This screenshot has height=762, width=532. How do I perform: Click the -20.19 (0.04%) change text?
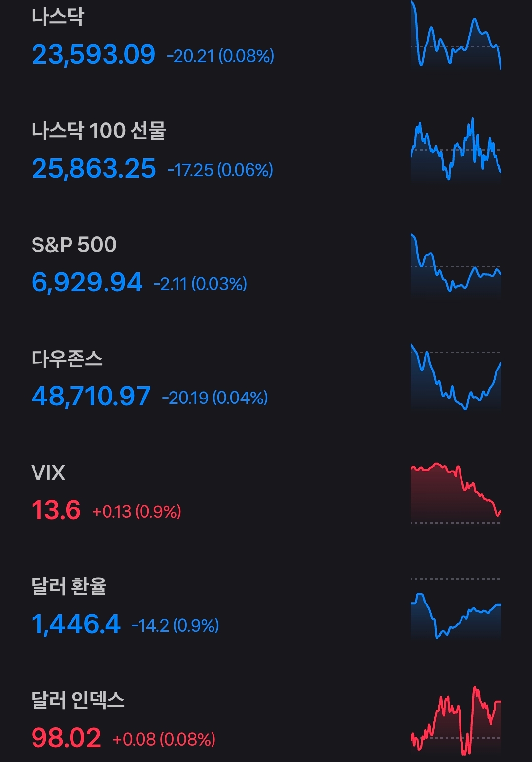coord(215,398)
